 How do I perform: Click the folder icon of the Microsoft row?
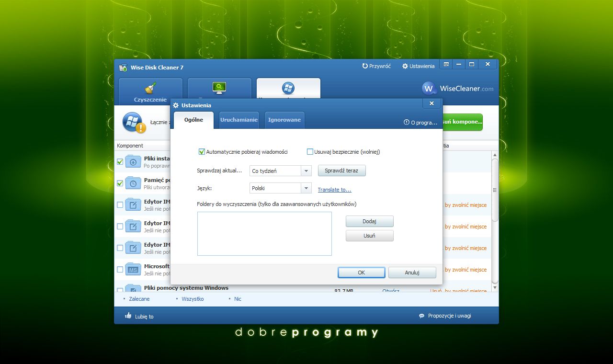[x=133, y=269]
